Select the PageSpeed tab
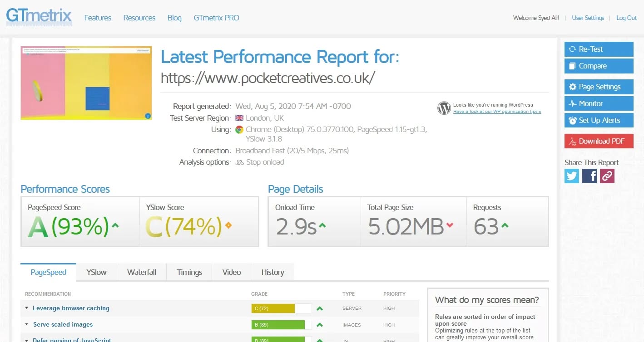644x342 pixels. (x=48, y=272)
